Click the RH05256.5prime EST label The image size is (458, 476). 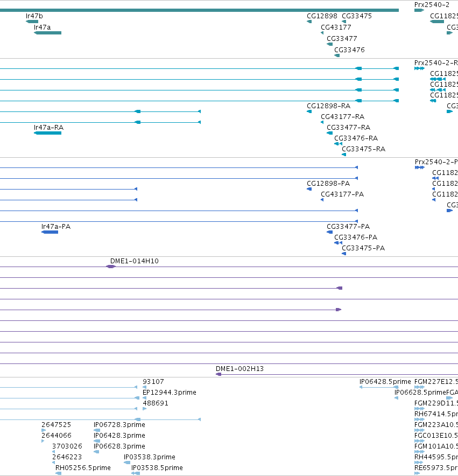tap(83, 468)
